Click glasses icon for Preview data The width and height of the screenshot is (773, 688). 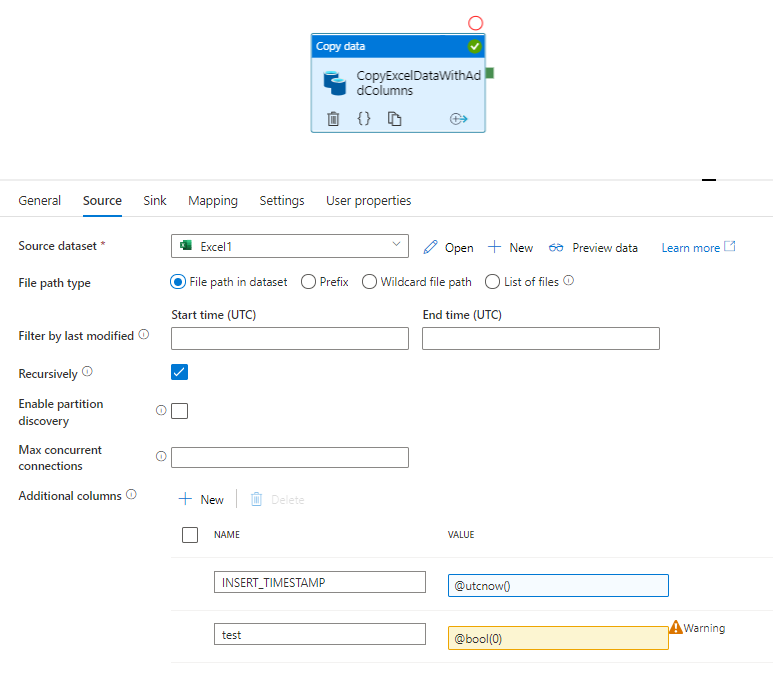[x=556, y=247]
